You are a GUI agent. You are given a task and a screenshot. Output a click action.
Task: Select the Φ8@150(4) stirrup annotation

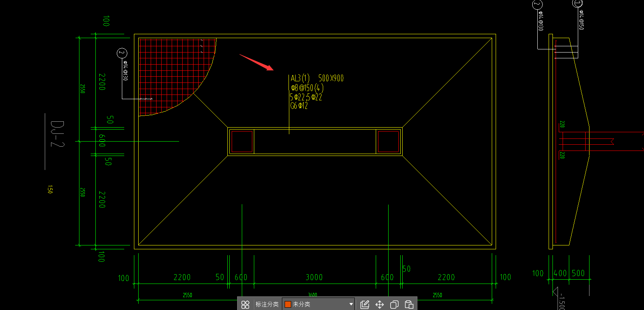307,88
